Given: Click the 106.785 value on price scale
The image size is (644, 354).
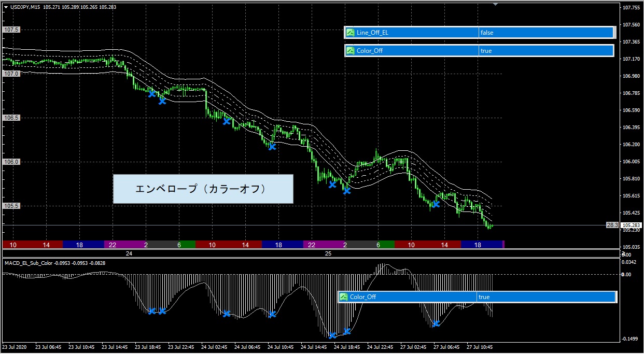Looking at the screenshot, I should point(632,93).
